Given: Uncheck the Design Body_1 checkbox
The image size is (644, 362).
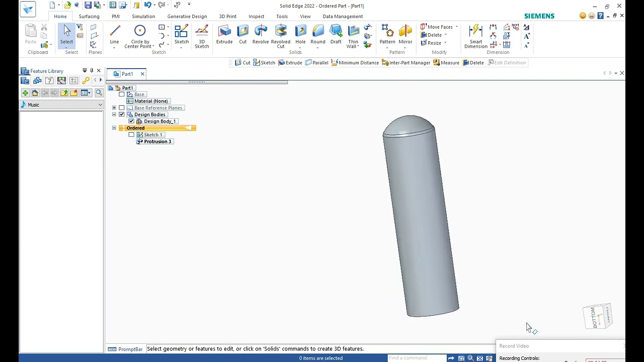Looking at the screenshot, I should [131, 121].
